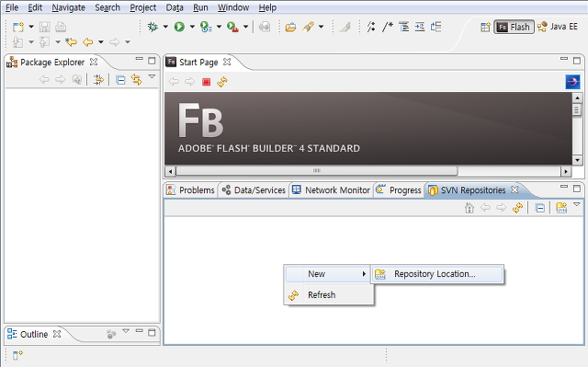Image resolution: width=588 pixels, height=367 pixels.
Task: Open the External Tools dropdown arrow
Action: (x=245, y=27)
